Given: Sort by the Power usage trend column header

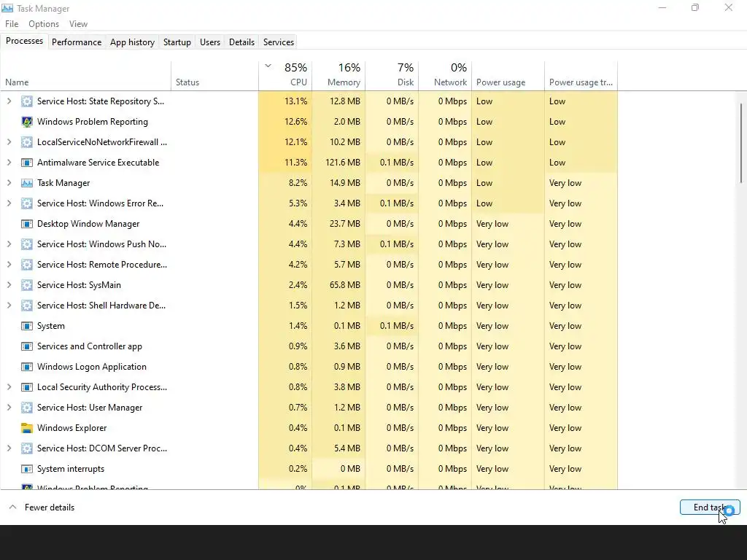Looking at the screenshot, I should pyautogui.click(x=581, y=75).
